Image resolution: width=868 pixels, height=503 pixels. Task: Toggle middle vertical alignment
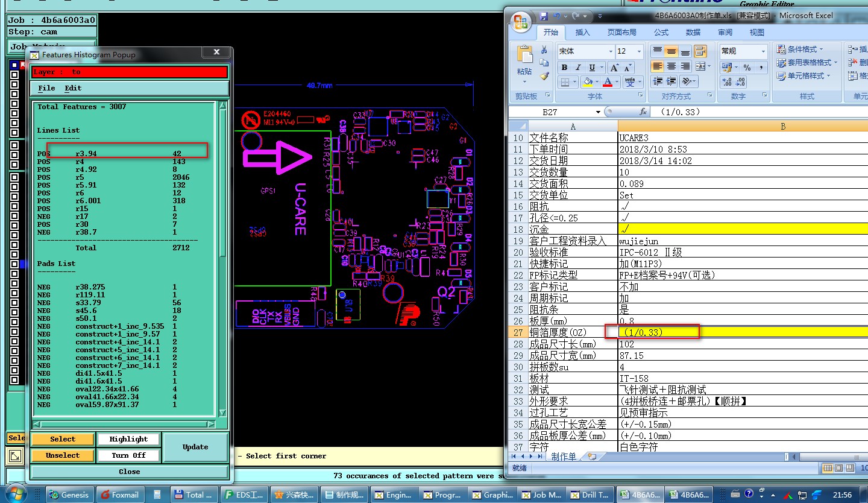click(x=671, y=51)
